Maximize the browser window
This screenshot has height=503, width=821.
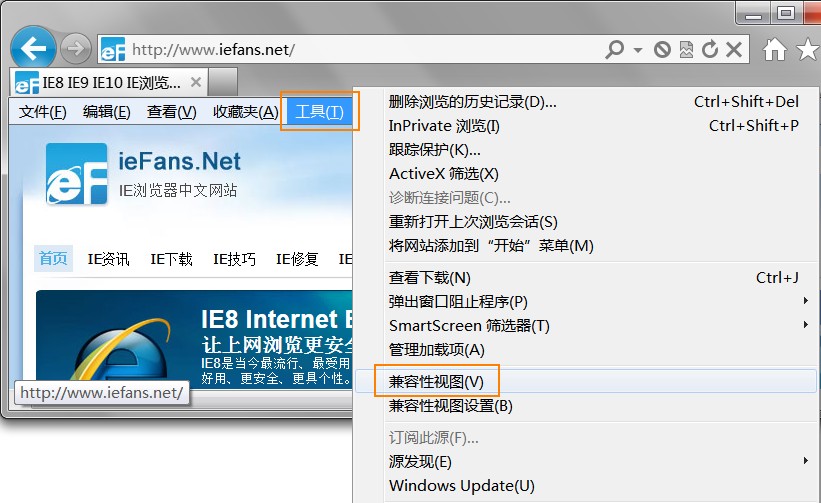pyautogui.click(x=786, y=13)
